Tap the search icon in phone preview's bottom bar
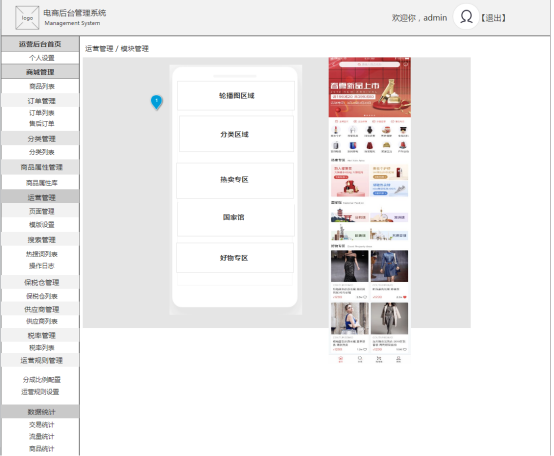The height and width of the screenshot is (456, 554). pyautogui.click(x=360, y=359)
